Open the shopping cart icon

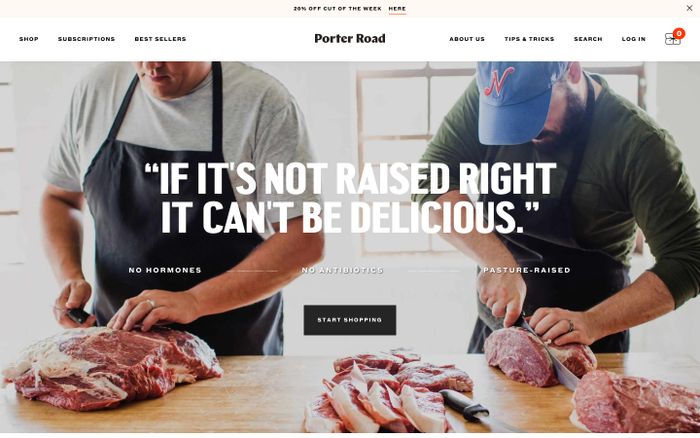(672, 39)
